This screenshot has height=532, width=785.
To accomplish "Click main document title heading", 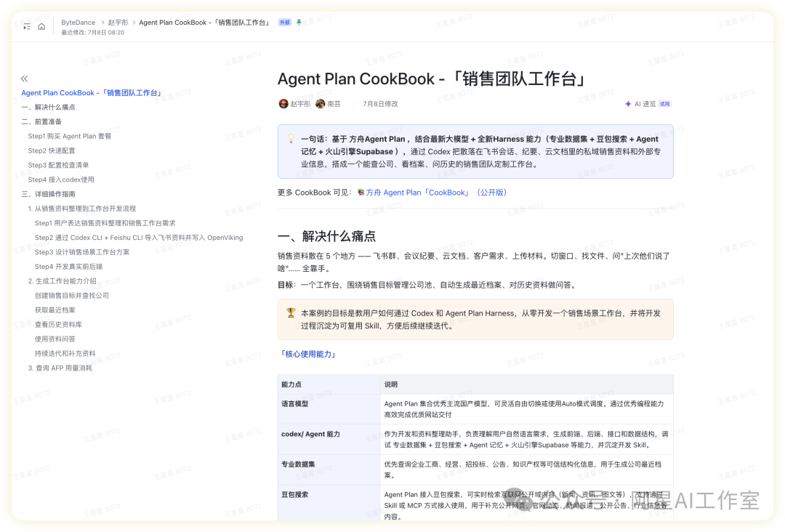I will coord(432,78).
